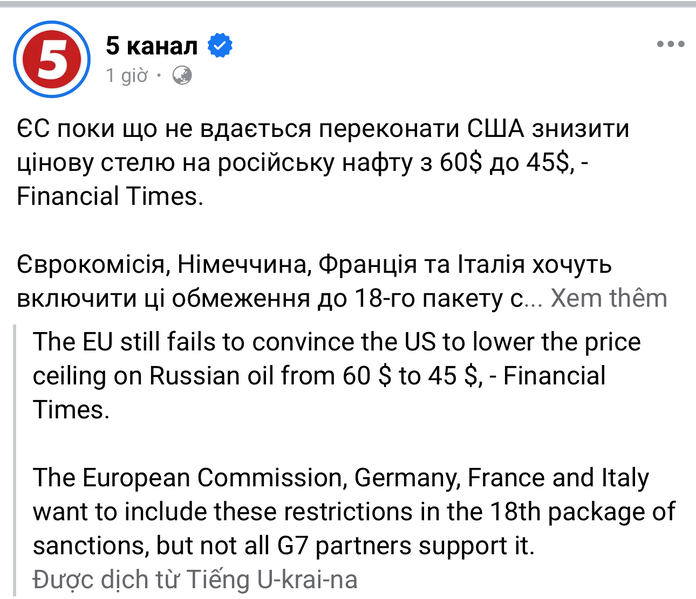Click "Được dịch từ Tiếng U-krai-na" label

(195, 579)
